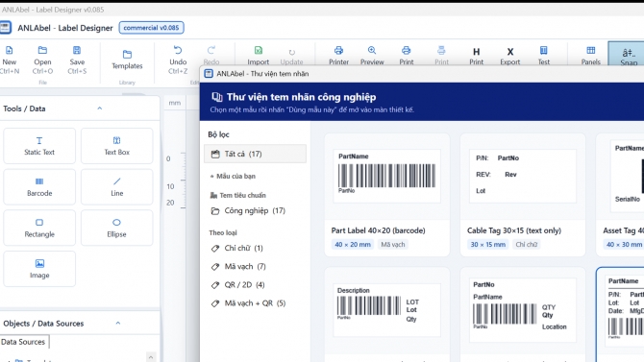Filter by "Chỉ chữ (1)" type
Image resolution: width=644 pixels, height=362 pixels.
tap(237, 248)
